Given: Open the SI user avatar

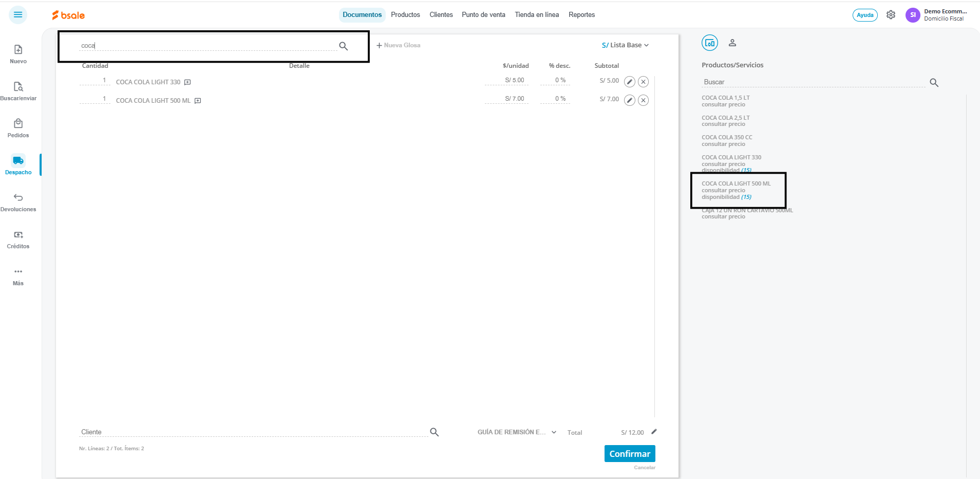Looking at the screenshot, I should 913,15.
